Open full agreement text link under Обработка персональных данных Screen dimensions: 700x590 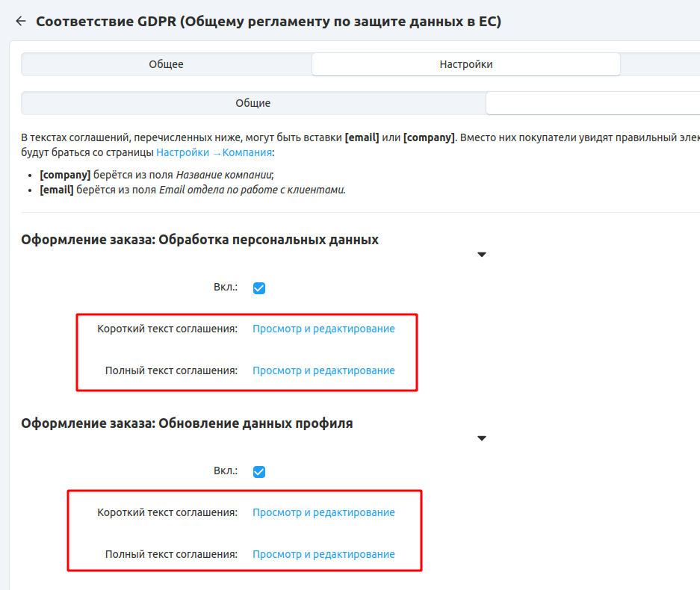click(323, 370)
